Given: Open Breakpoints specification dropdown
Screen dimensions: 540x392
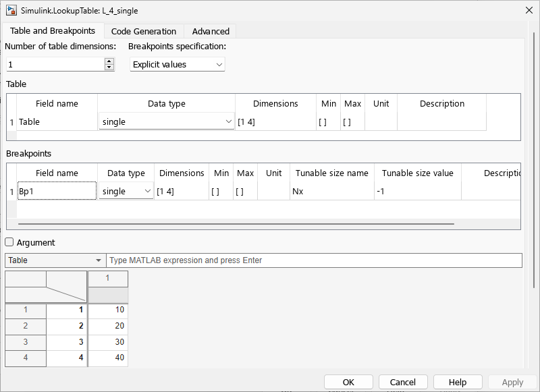Looking at the screenshot, I should pos(177,65).
